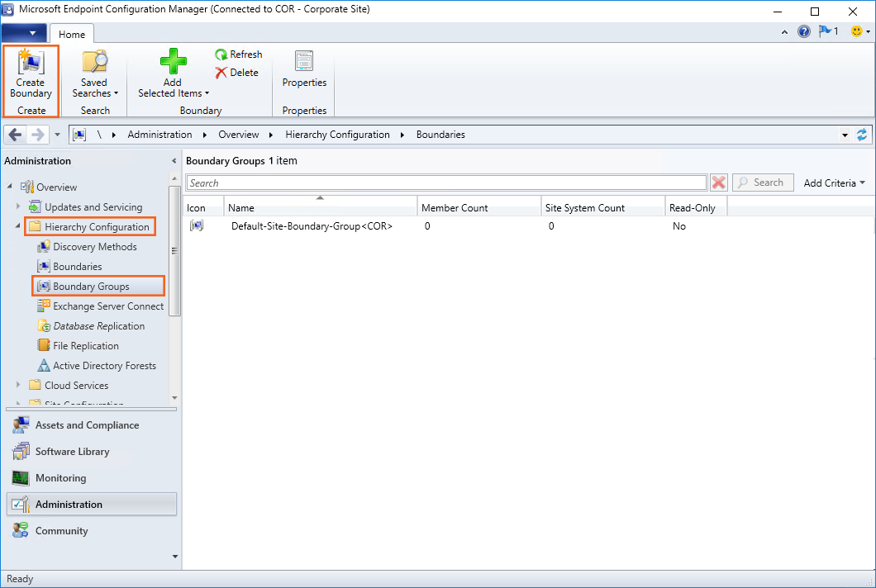Clear the search with red X button

(x=719, y=183)
